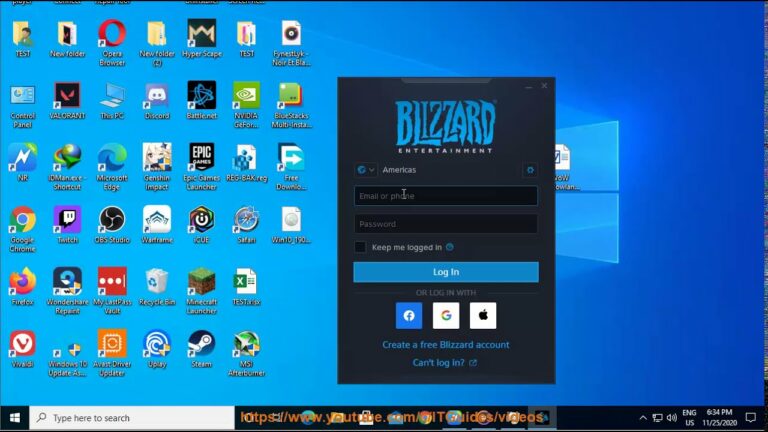Open the iCUE desktop shortcut
Screen dimensions: 768x432
click(202, 225)
